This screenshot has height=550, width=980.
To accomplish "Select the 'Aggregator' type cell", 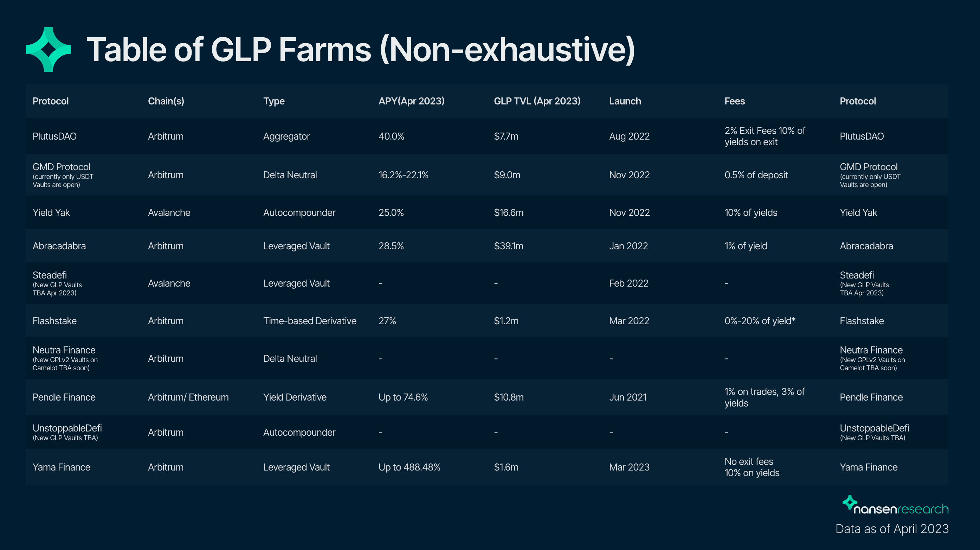I will pos(286,136).
